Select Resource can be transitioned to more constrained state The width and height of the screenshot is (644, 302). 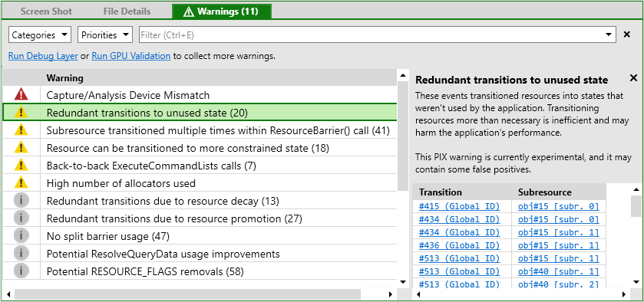coord(200,148)
